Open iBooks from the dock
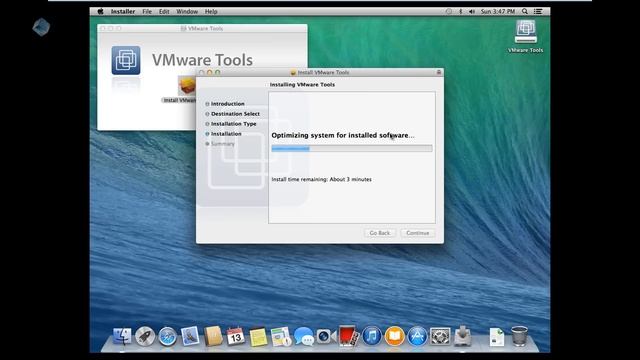640x360 pixels. 394,337
